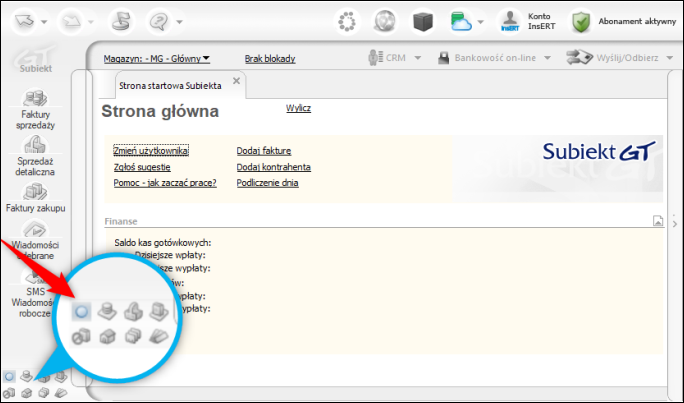Open SMS Wiadomości robocze module in sidebar

tap(32, 293)
